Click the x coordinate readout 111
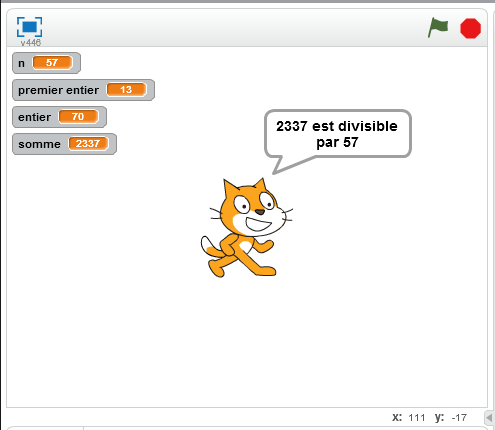The height and width of the screenshot is (430, 495). click(417, 418)
